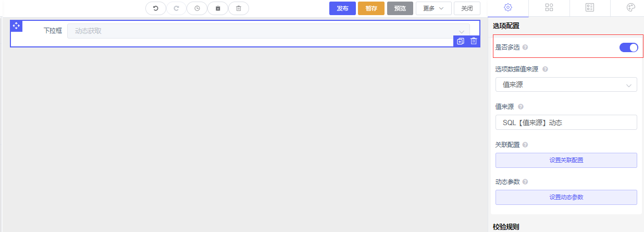Delete the selected 下拉框 component
The image size is (644, 232).
point(474,41)
